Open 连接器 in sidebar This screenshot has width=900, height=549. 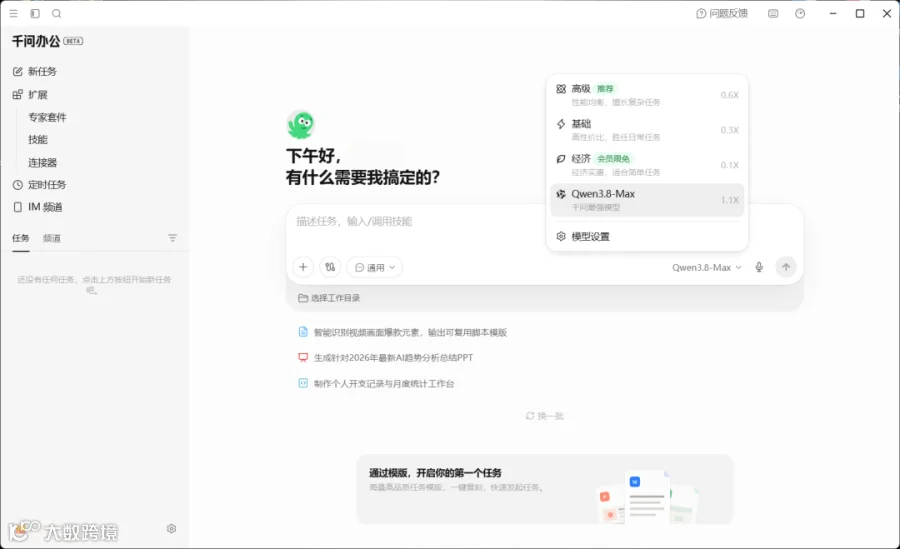point(42,163)
